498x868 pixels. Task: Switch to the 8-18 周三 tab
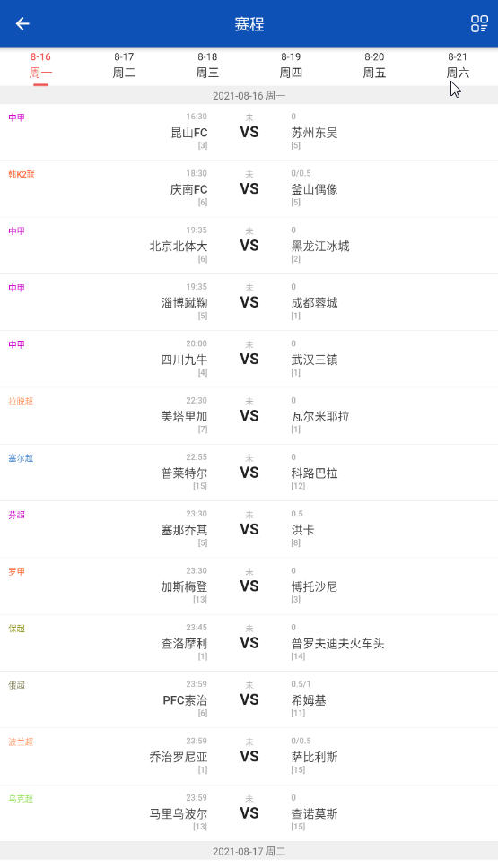(x=208, y=65)
